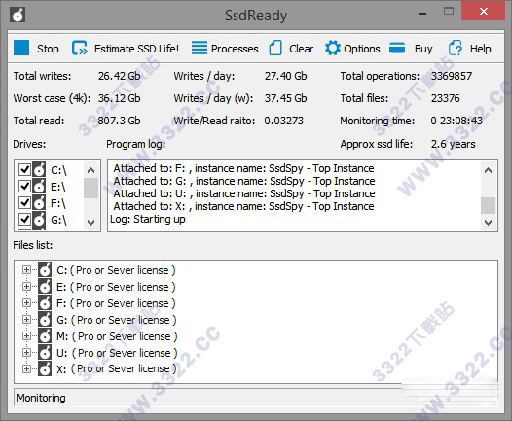The image size is (512, 421).
Task: Click the Buy toolbar label
Action: tap(423, 49)
